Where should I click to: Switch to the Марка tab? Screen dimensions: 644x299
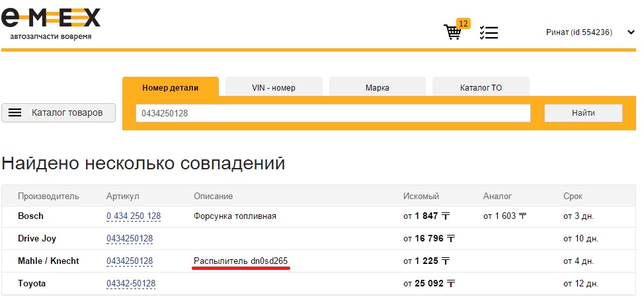[x=377, y=87]
